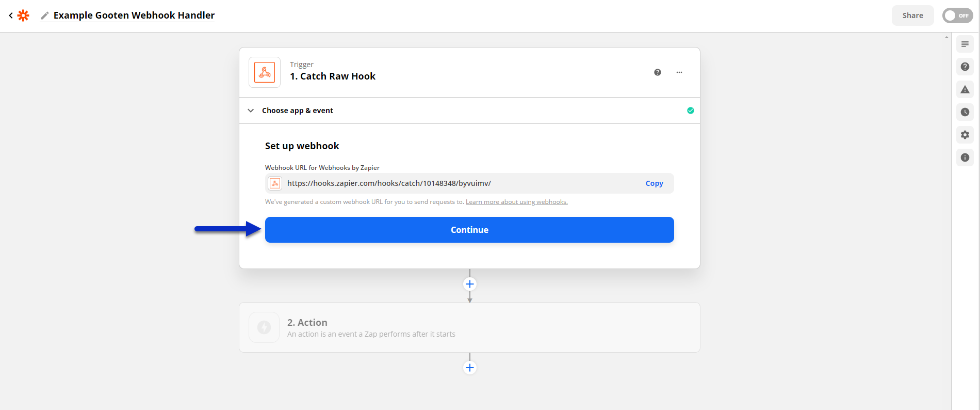Image resolution: width=980 pixels, height=410 pixels.
Task: Show Zap warnings triangle icon
Action: click(x=965, y=89)
